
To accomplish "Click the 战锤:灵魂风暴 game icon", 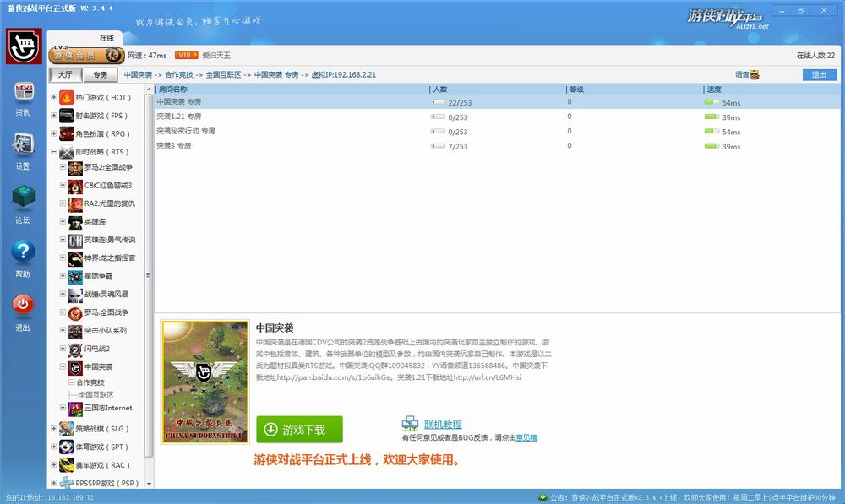I will [75, 295].
